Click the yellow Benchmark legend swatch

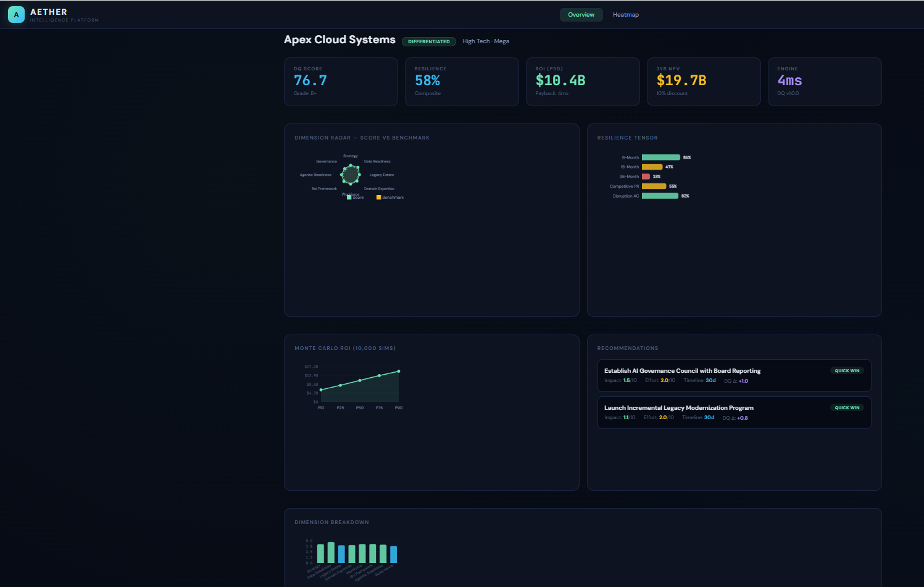pos(378,196)
